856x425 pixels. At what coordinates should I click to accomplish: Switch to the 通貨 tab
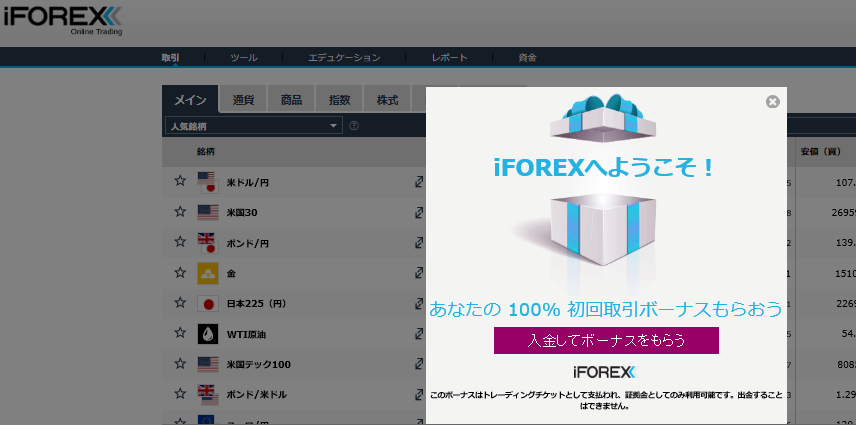click(x=243, y=99)
